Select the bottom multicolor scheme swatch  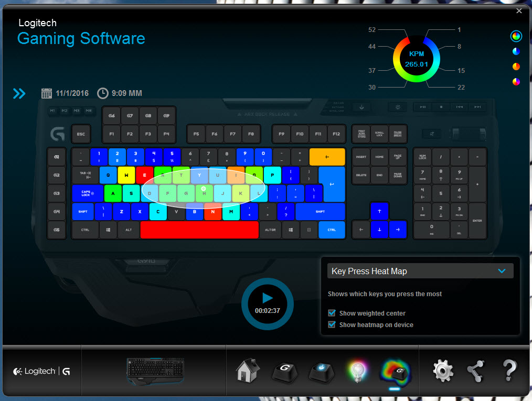pos(516,81)
